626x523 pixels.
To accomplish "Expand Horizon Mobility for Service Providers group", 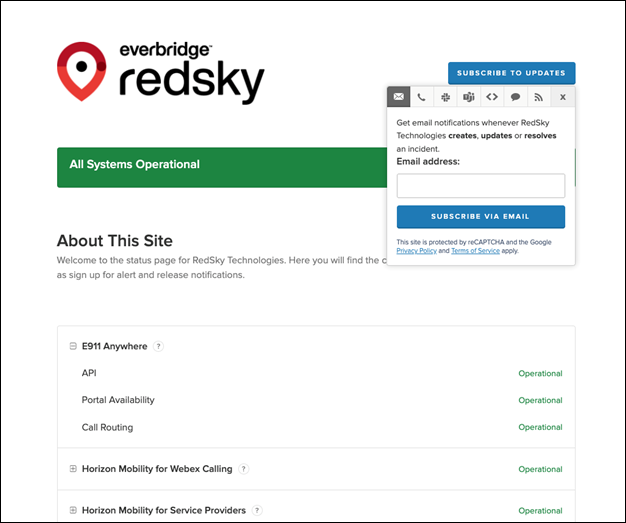I will [73, 510].
